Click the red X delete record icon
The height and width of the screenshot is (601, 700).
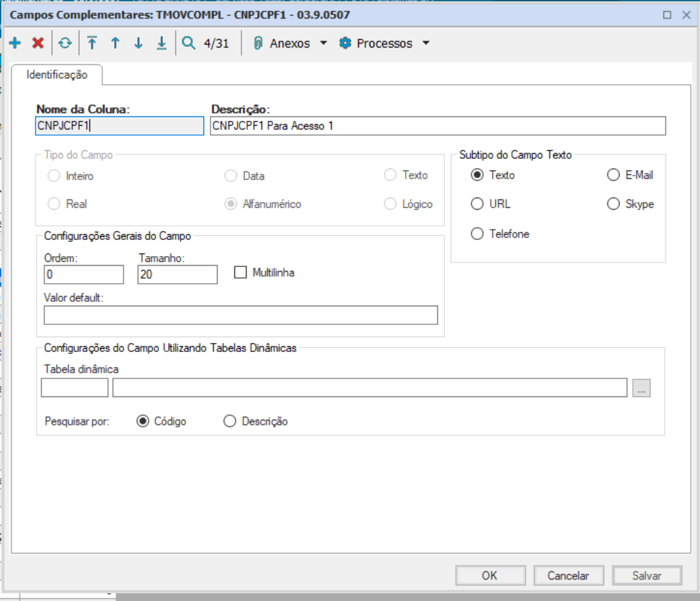(x=38, y=44)
